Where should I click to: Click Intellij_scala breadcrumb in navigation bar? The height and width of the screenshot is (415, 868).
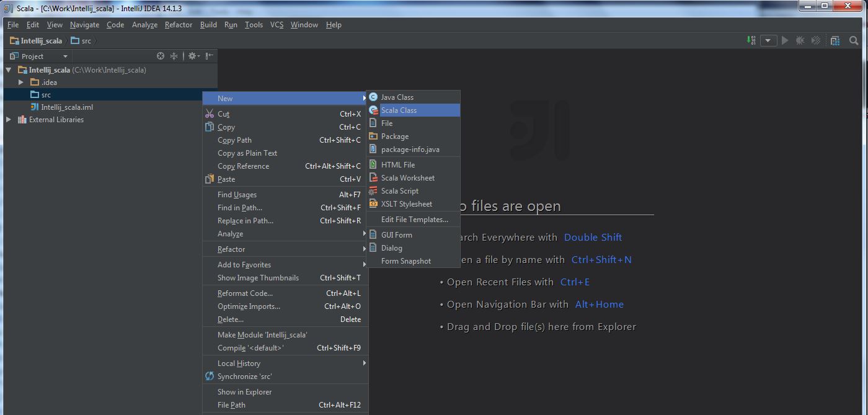coord(36,40)
